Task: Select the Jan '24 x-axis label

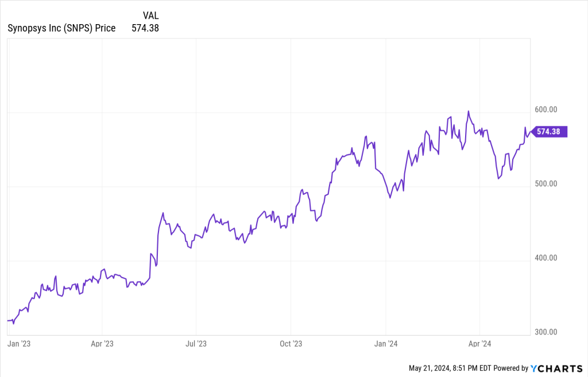Action: click(x=386, y=344)
